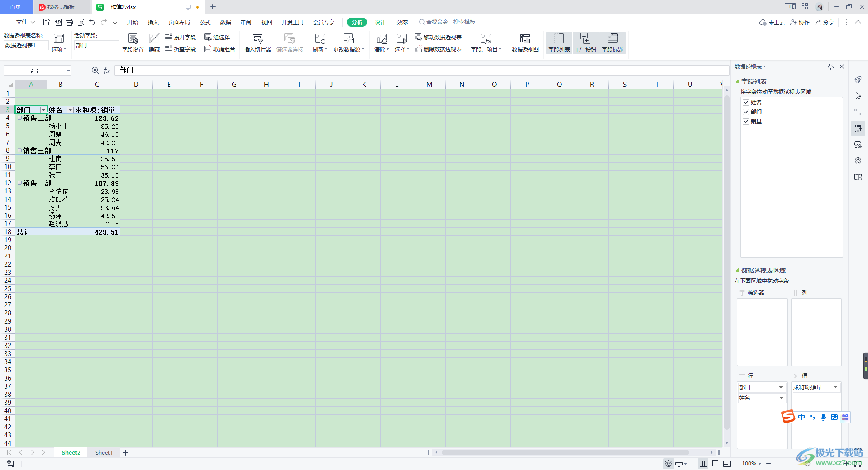Toggle the 字段列表 field list button

point(559,43)
